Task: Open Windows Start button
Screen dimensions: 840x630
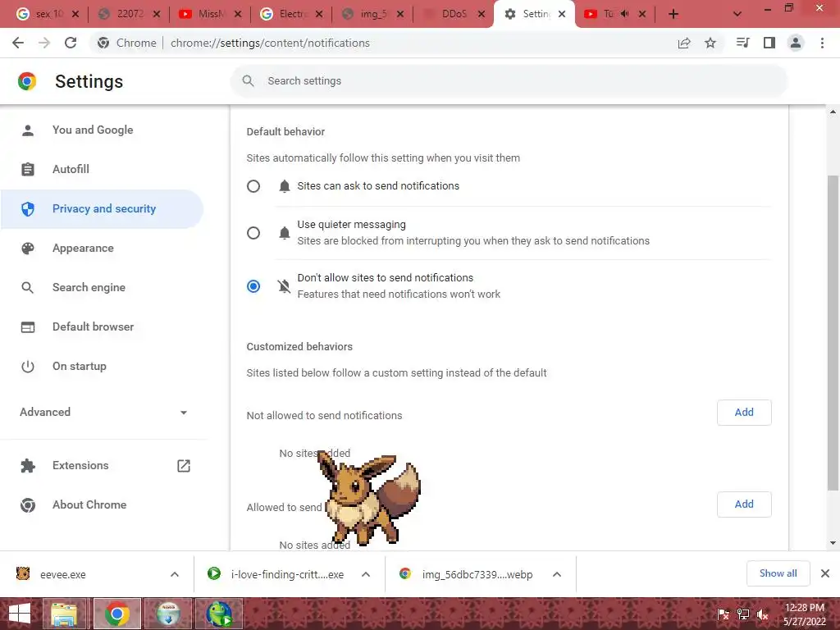Action: [20, 614]
